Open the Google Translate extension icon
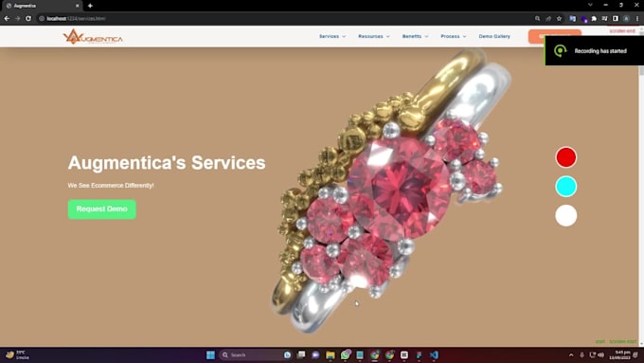The width and height of the screenshot is (644, 363). pos(573,19)
